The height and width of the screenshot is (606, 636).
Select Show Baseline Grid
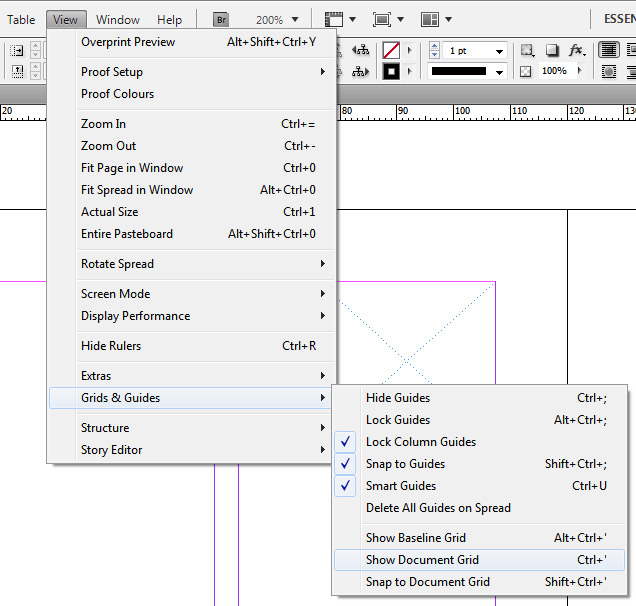tap(479, 538)
